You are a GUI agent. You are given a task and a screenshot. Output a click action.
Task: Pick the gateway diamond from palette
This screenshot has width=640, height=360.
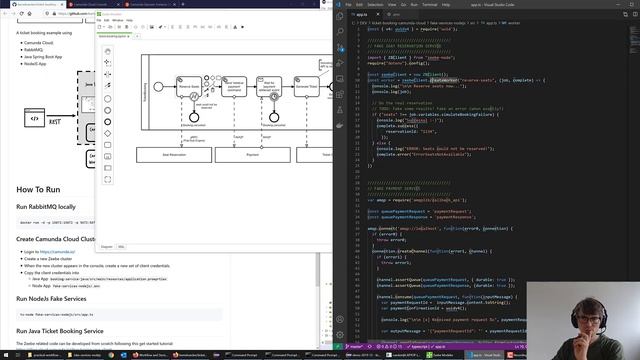[108, 133]
